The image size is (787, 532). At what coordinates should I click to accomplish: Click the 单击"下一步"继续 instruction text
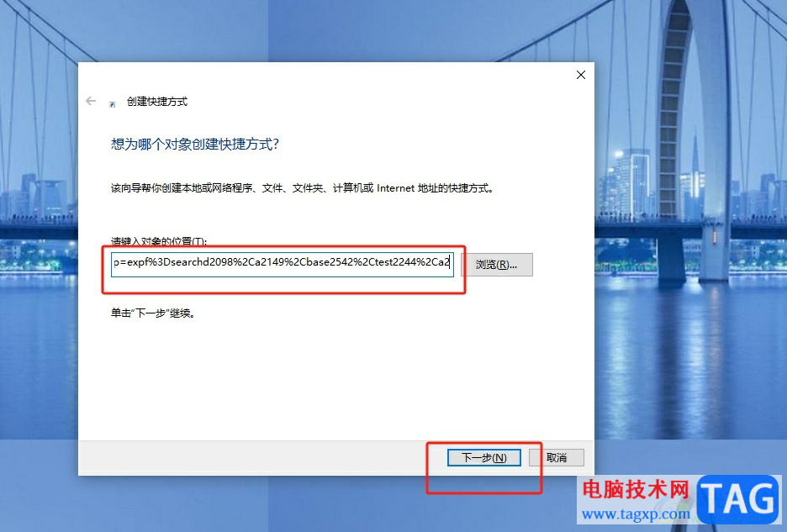(153, 313)
